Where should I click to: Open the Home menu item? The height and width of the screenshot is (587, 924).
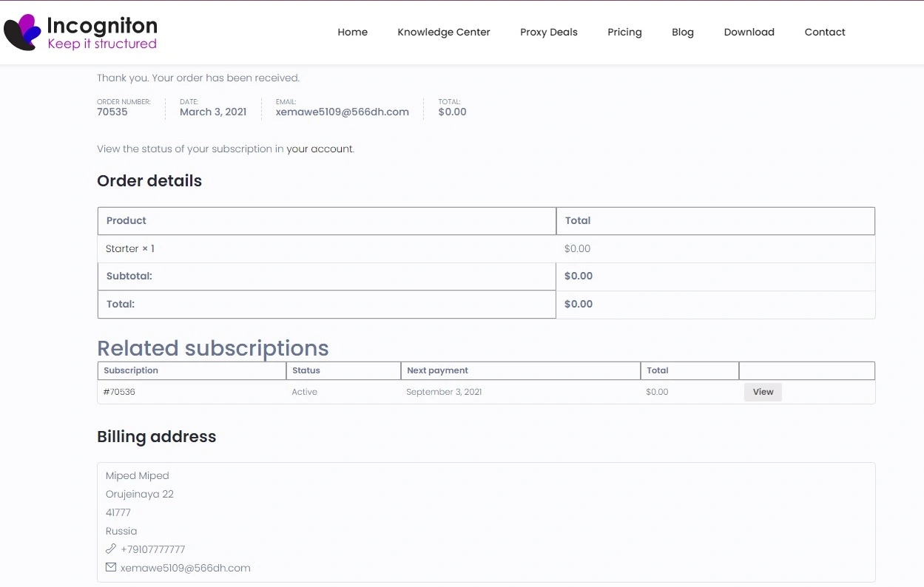(352, 32)
